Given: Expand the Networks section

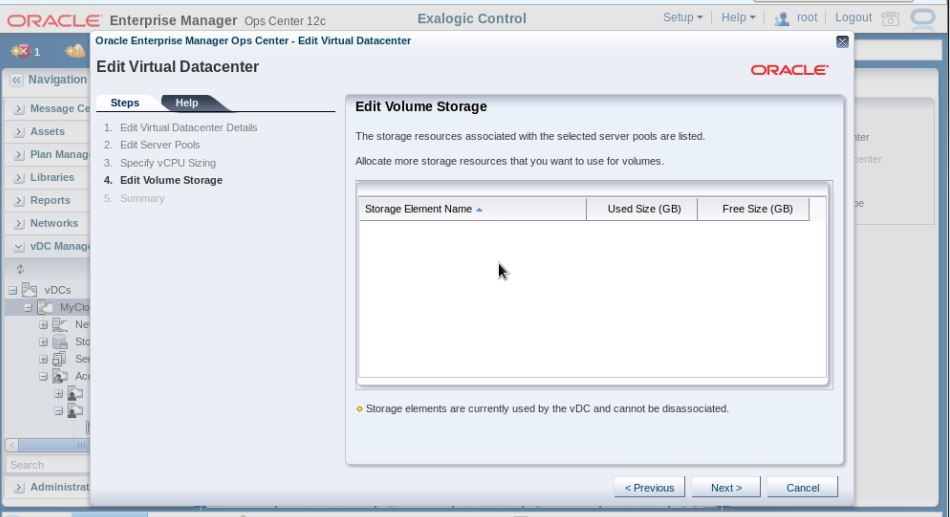Looking at the screenshot, I should point(19,224).
